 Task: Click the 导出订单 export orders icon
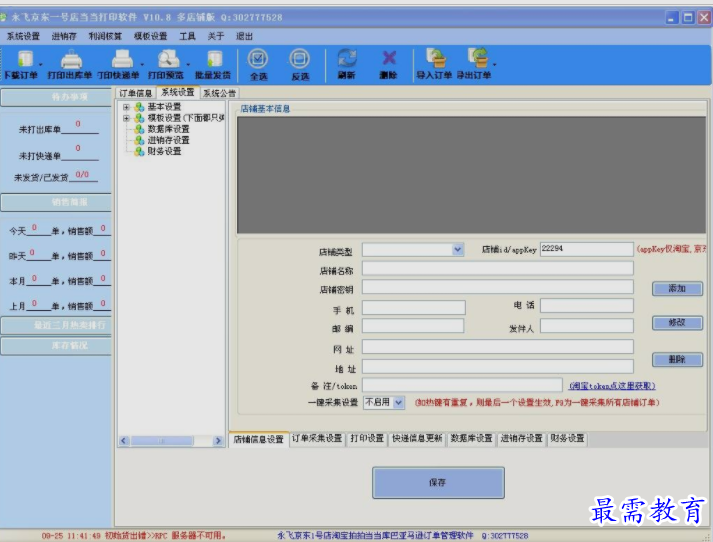coord(478,58)
